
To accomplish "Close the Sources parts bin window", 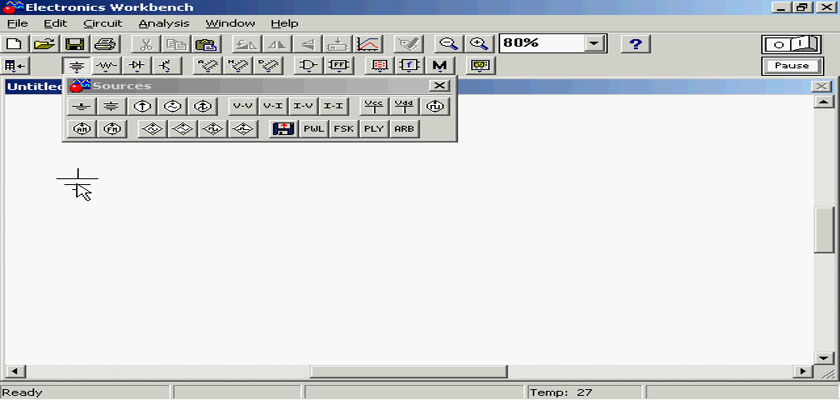I will 439,86.
